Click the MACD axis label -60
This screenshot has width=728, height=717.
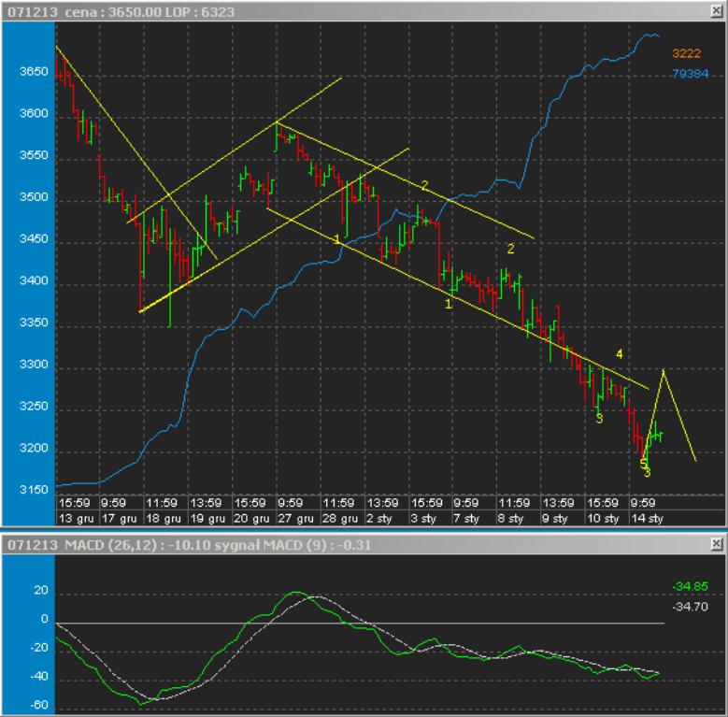pos(39,705)
